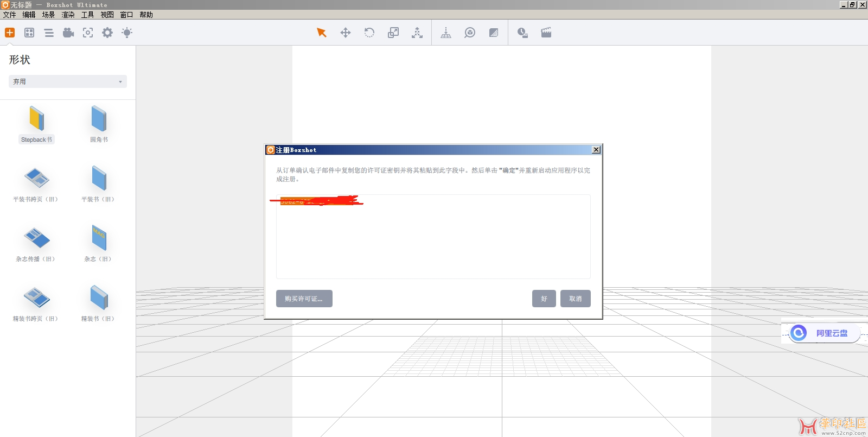
Task: Open the 场景 menu
Action: pyautogui.click(x=49, y=15)
